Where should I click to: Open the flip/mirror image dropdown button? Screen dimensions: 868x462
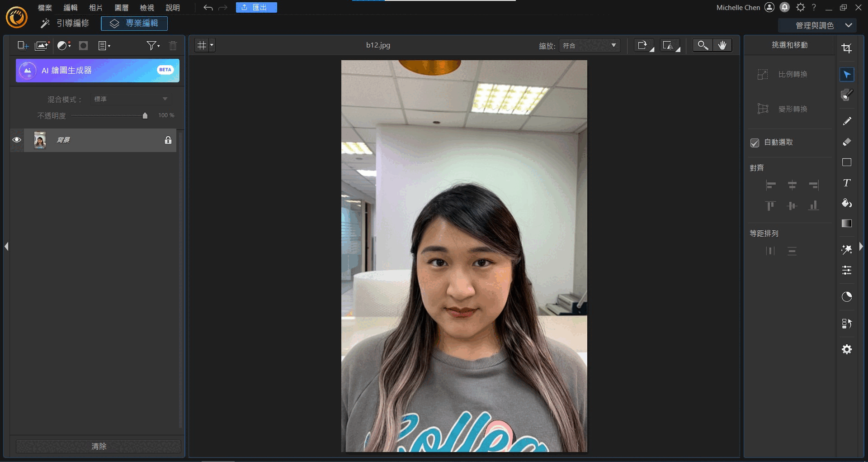670,45
